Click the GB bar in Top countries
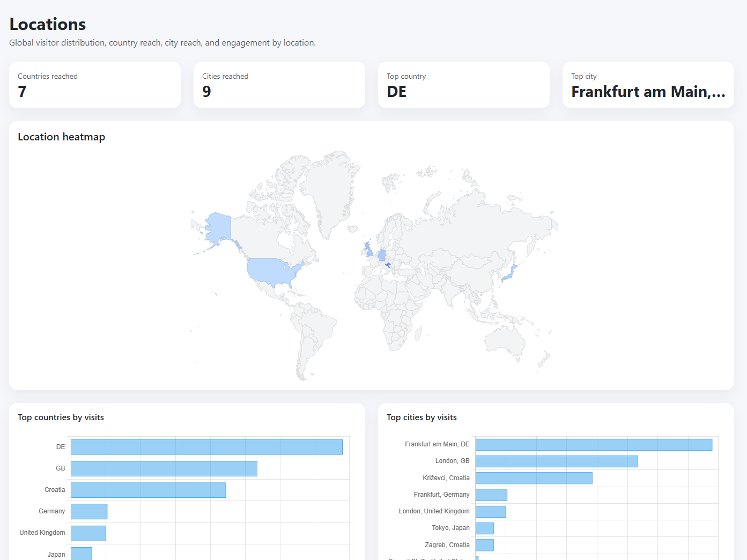The width and height of the screenshot is (747, 560). click(x=164, y=468)
